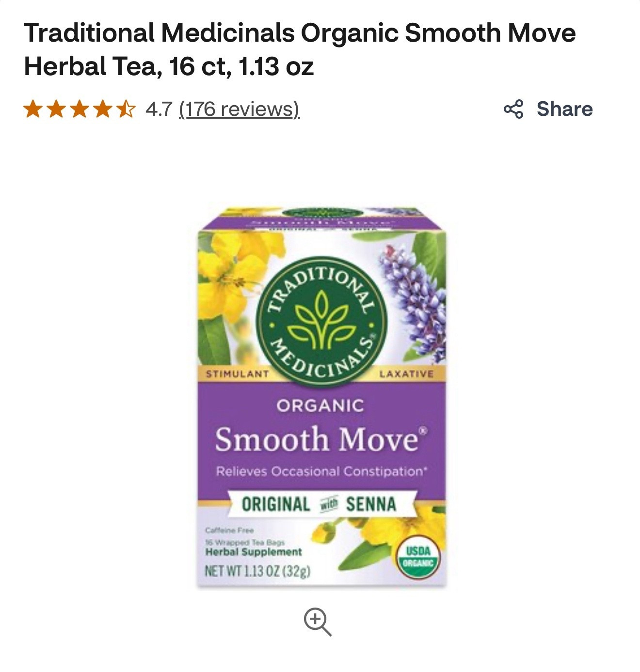Open the Smooth Move tea box image
The height and width of the screenshot is (672, 640).
321,397
